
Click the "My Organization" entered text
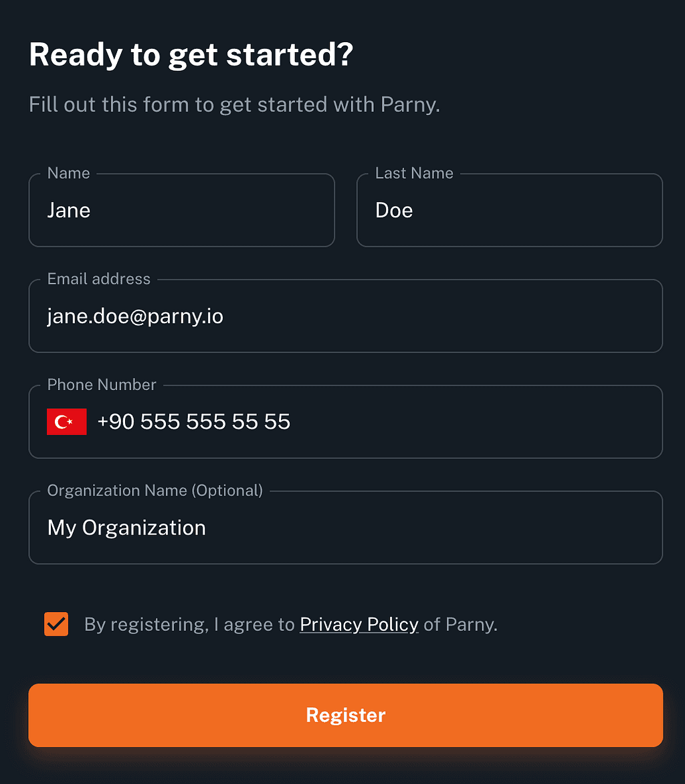click(126, 528)
